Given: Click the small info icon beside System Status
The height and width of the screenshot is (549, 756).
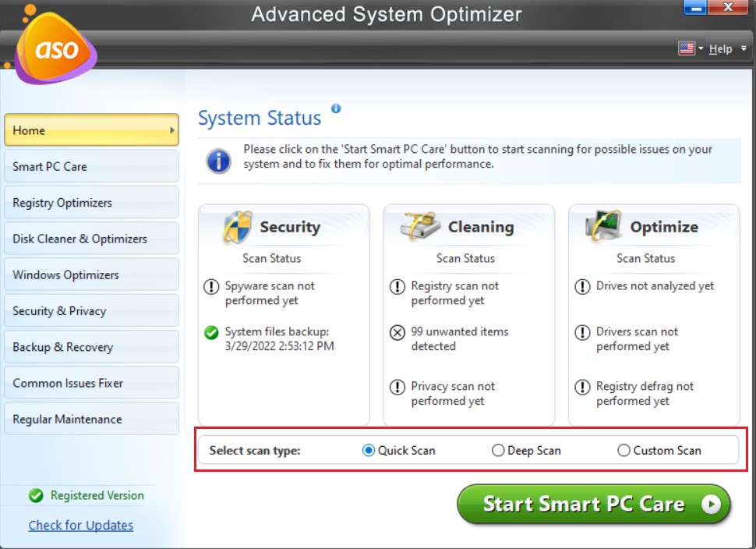Looking at the screenshot, I should (336, 108).
